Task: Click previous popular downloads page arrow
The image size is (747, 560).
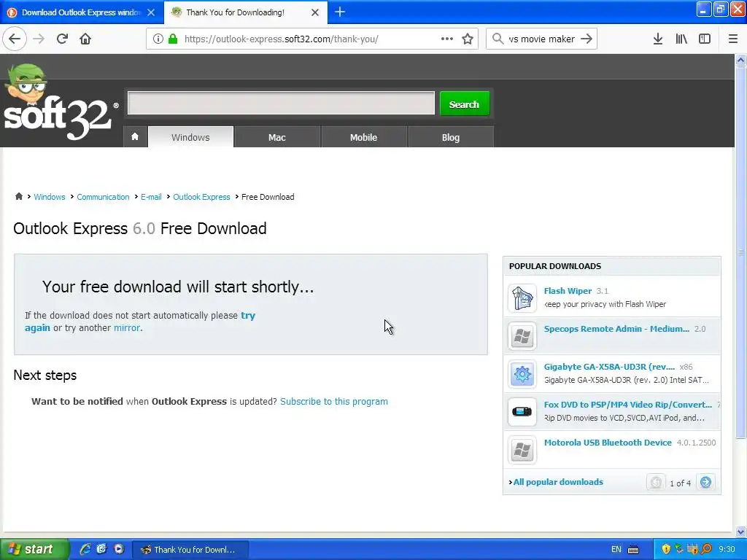Action: [x=656, y=483]
